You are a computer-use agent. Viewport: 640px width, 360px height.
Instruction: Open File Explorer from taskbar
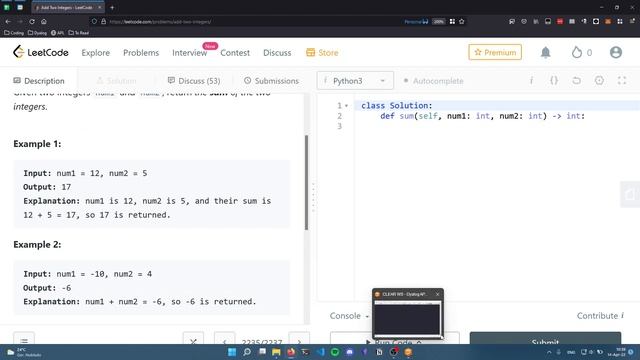pos(276,352)
